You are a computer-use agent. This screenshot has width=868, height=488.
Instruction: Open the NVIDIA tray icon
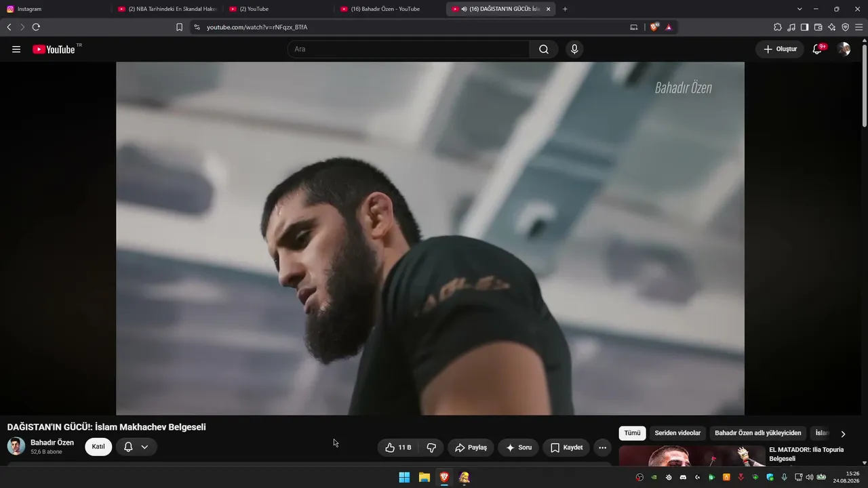[x=654, y=477]
